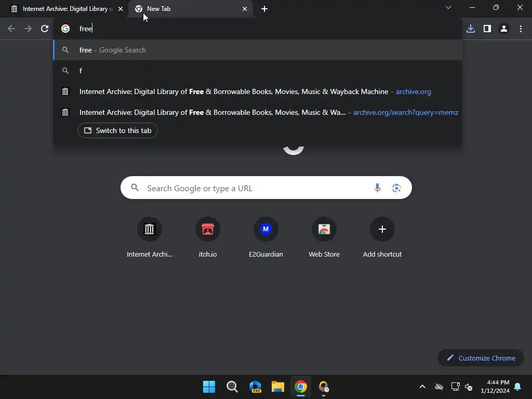Viewport: 532px width, 399px height.
Task: Open the E2Guardian shortcut
Action: click(x=265, y=237)
